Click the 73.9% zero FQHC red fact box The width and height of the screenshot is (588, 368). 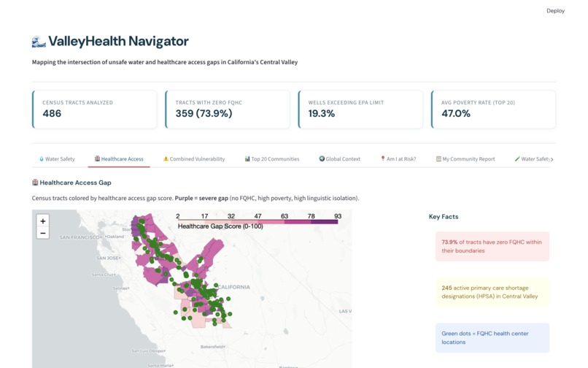492,246
